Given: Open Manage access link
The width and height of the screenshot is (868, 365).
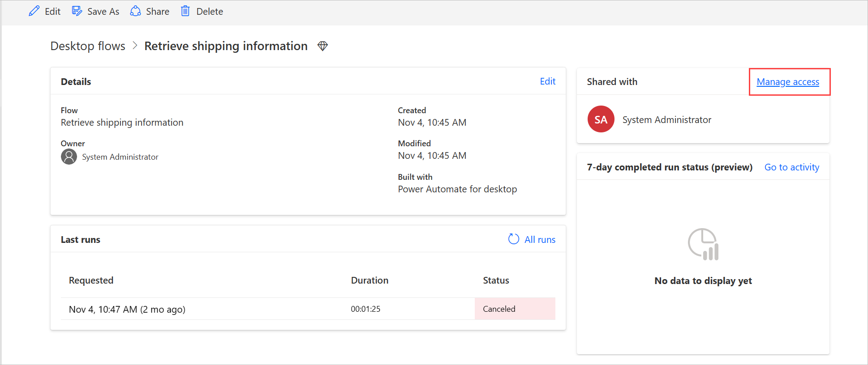Looking at the screenshot, I should [788, 82].
